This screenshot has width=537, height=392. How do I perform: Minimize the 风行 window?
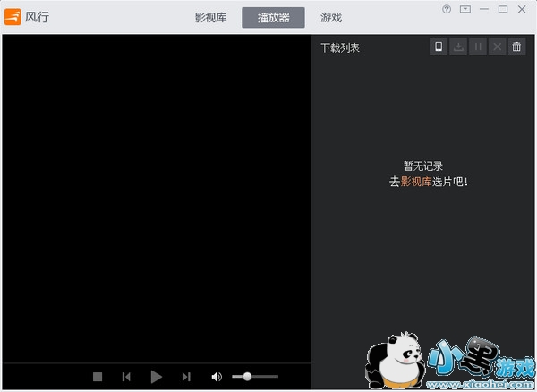[x=484, y=9]
